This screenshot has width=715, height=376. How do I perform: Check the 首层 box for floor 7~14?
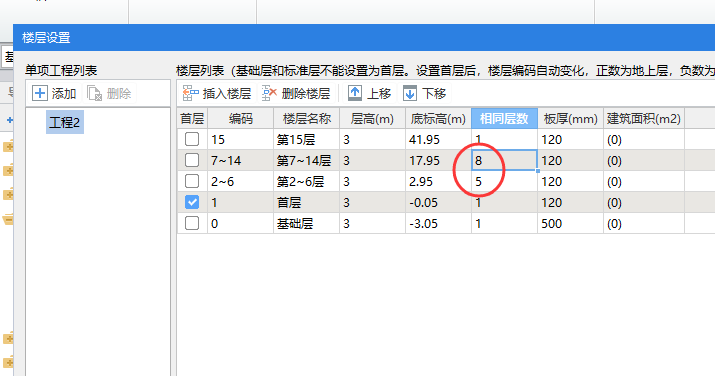coord(192,160)
